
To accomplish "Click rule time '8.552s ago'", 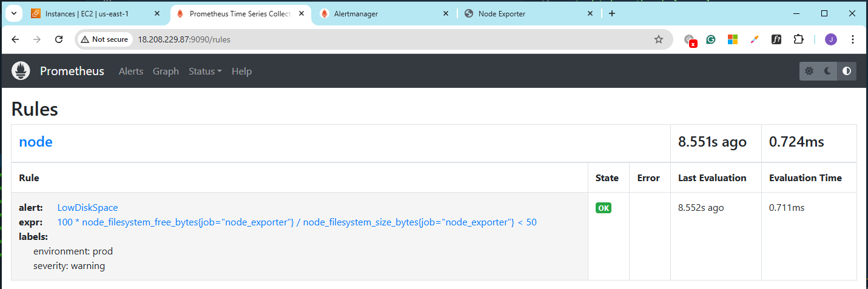I will tap(701, 207).
